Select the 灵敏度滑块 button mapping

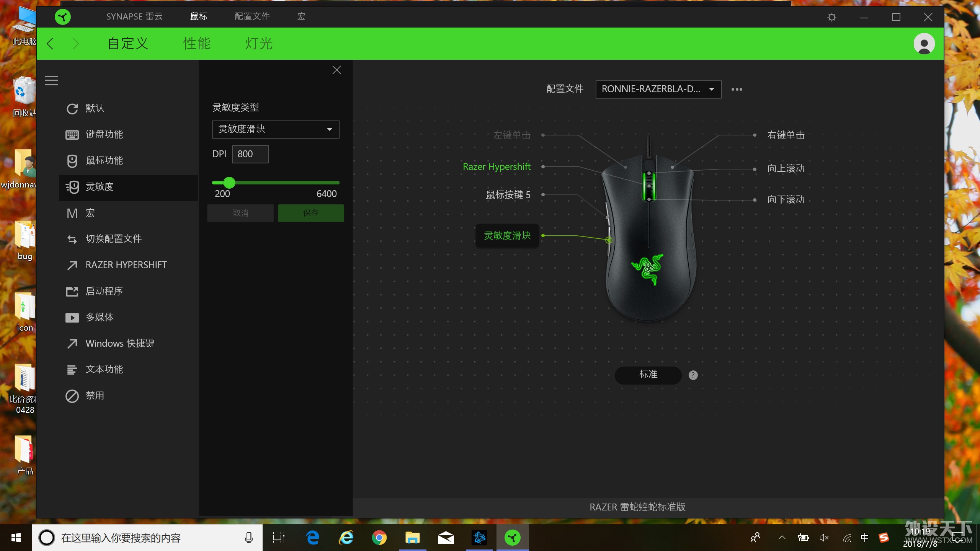tap(507, 236)
